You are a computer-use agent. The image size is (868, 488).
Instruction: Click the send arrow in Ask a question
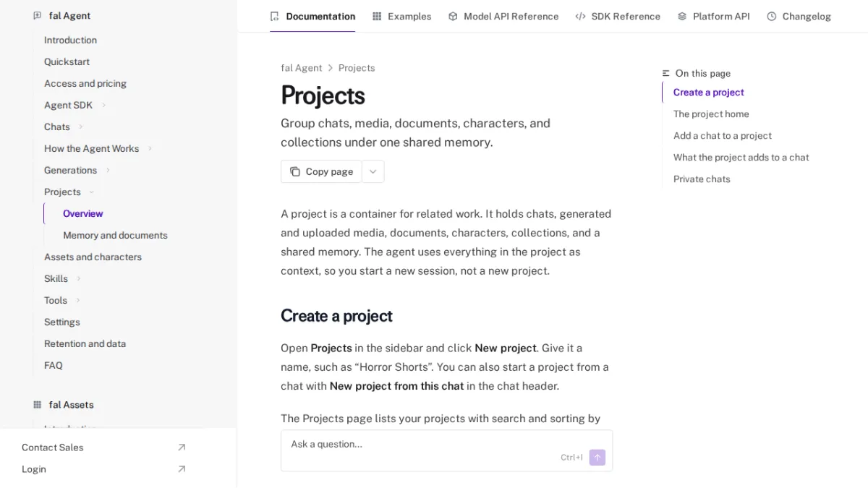coord(597,458)
